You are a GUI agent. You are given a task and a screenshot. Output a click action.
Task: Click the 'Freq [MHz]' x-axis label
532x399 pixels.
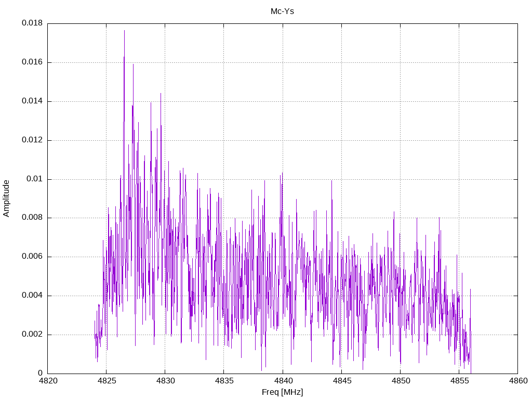(282, 392)
